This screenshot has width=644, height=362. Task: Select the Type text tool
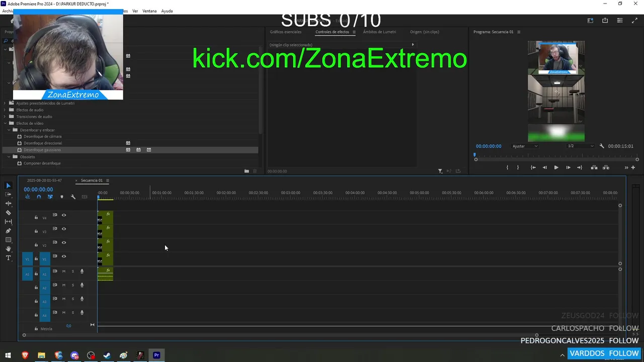pyautogui.click(x=8, y=258)
